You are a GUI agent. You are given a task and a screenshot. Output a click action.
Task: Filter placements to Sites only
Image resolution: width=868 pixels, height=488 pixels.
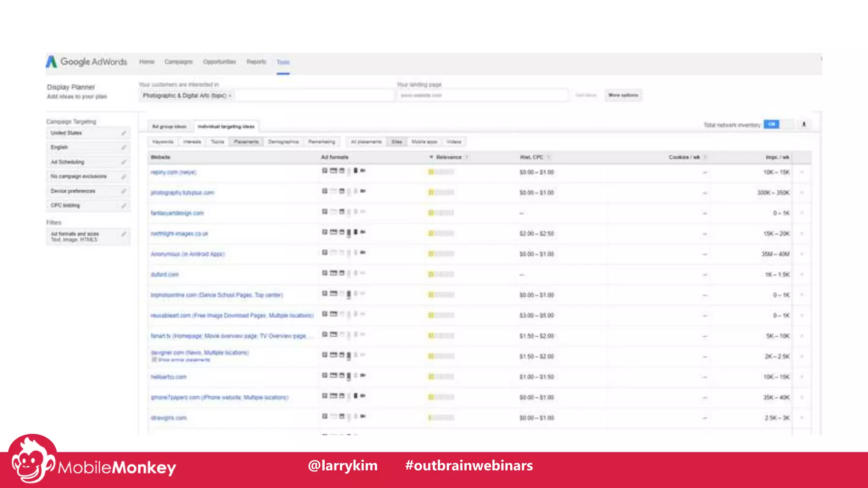(x=397, y=142)
